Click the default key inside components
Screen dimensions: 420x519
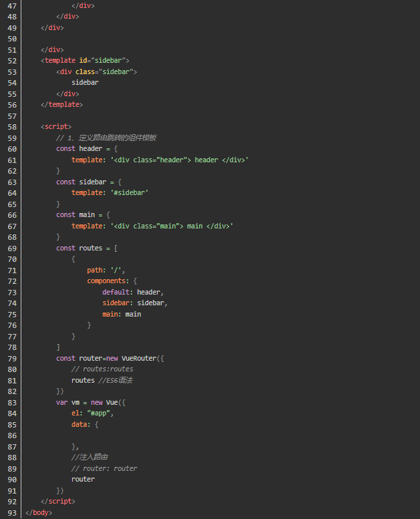click(x=117, y=292)
